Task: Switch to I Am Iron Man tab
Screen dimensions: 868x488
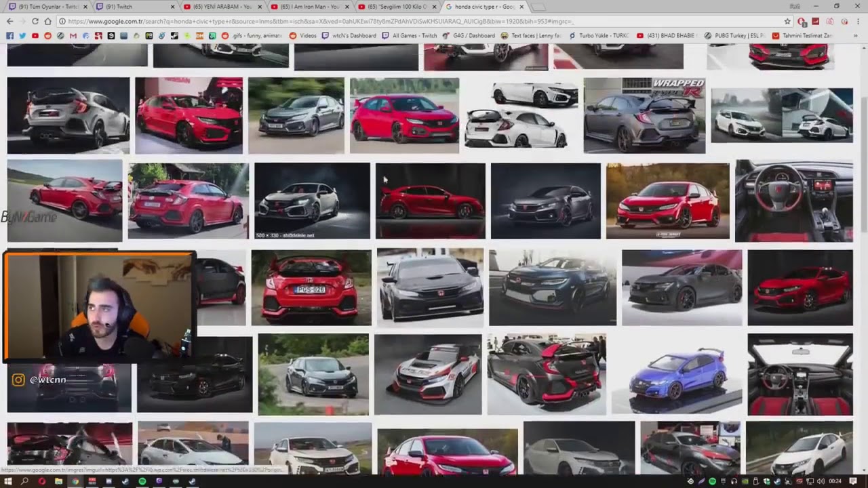Action: pyautogui.click(x=308, y=7)
